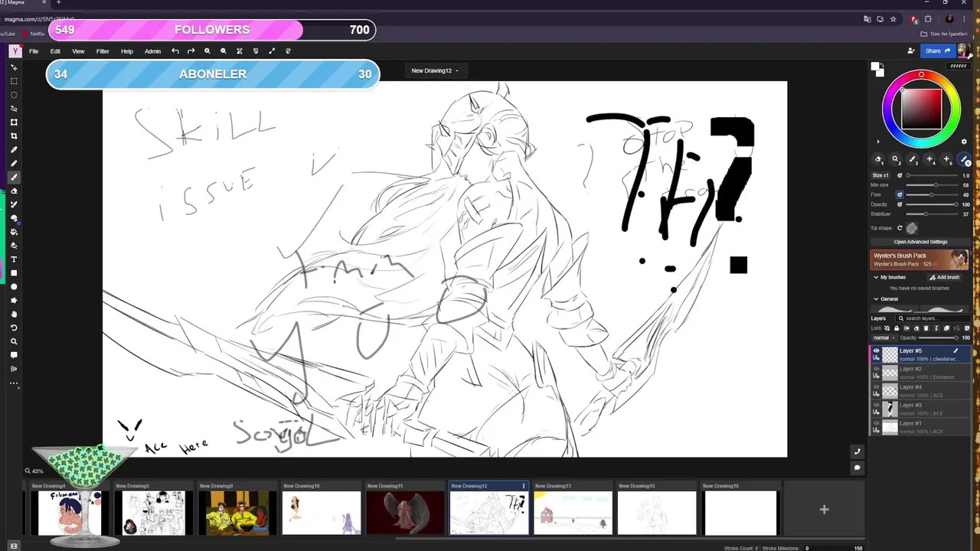Adjust the Stabilizer slider

(x=931, y=214)
